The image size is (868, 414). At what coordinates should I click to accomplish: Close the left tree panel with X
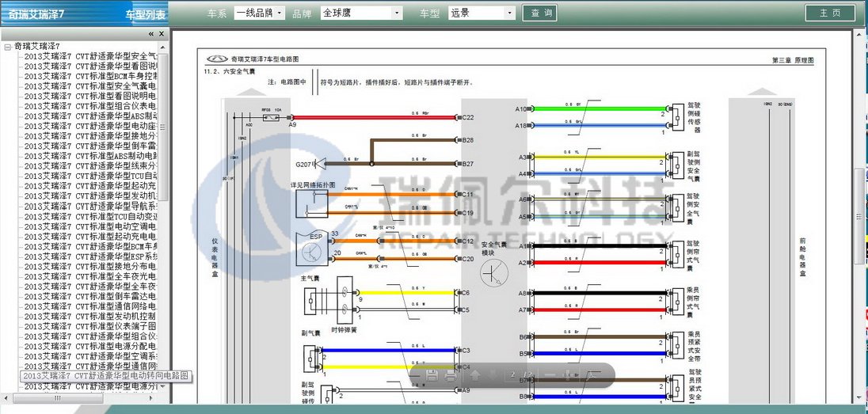point(162,34)
